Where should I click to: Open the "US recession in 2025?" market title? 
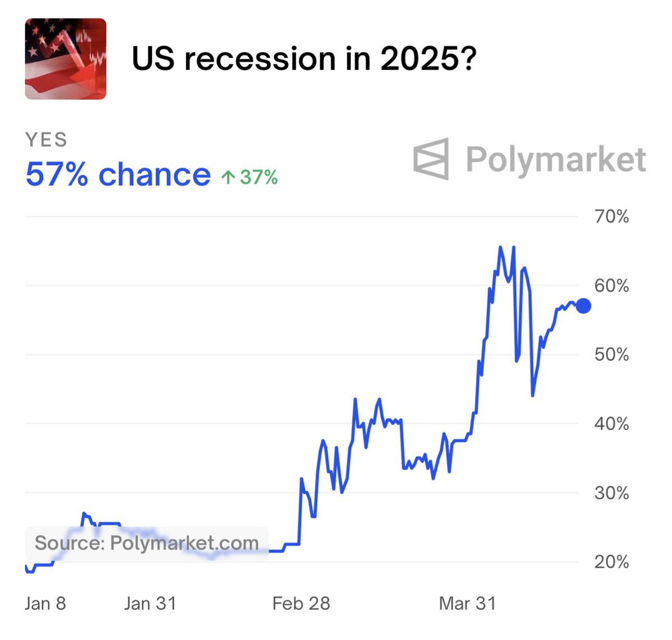[x=304, y=59]
